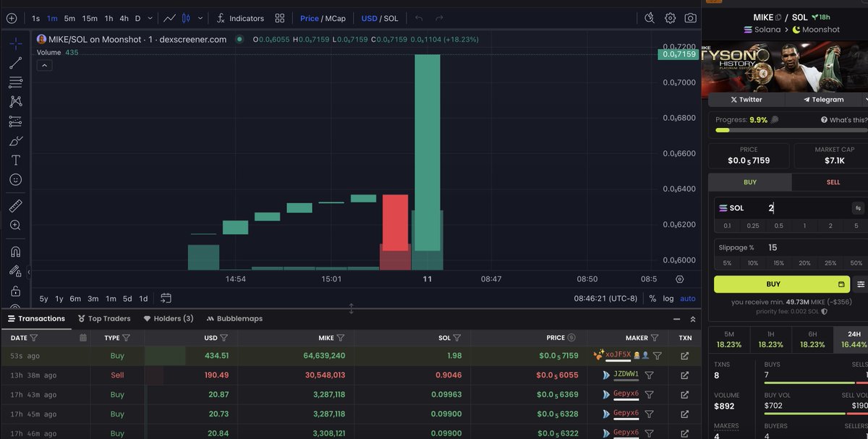The image size is (868, 439).
Task: Filter transactions by MAKER column
Action: click(655, 338)
